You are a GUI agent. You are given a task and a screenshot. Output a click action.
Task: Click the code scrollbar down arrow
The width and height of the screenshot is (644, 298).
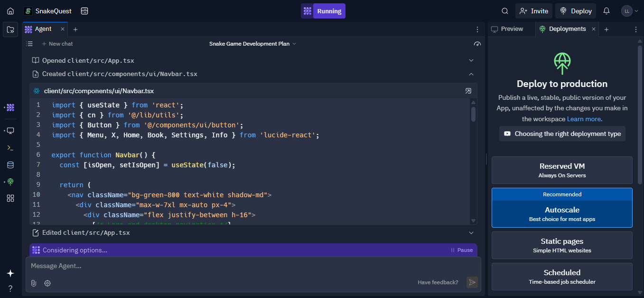[473, 221]
